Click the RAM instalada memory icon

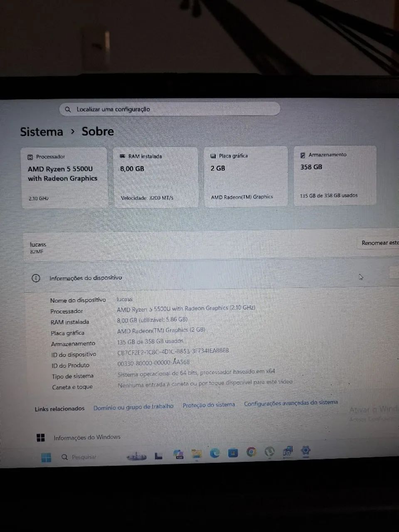point(122,156)
